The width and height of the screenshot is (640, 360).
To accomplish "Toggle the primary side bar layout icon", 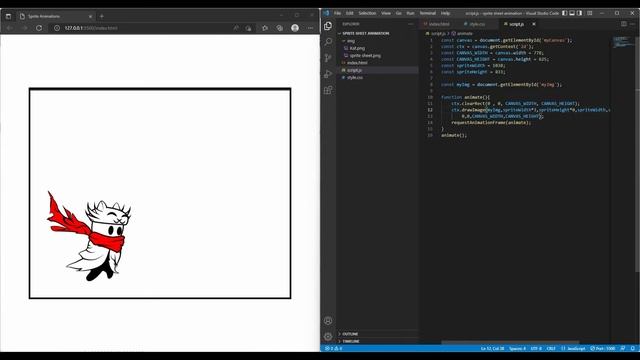I will point(564,13).
